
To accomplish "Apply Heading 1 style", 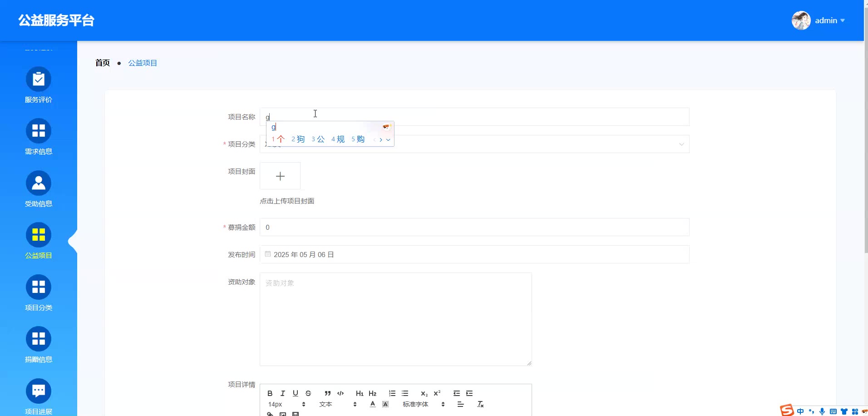I will (360, 393).
